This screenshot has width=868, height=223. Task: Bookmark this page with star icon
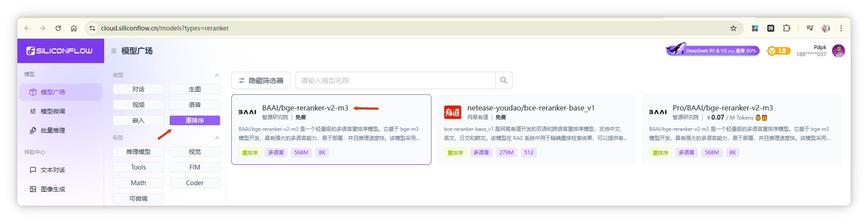(x=733, y=28)
